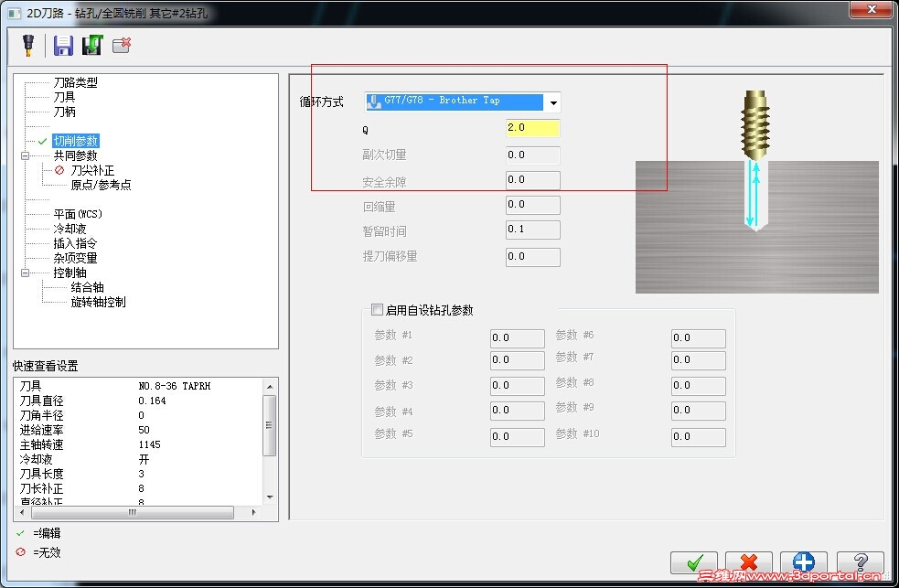Click the NO.8-36 TAPRH tool value
Screen dimensions: 899x588
[x=175, y=386]
